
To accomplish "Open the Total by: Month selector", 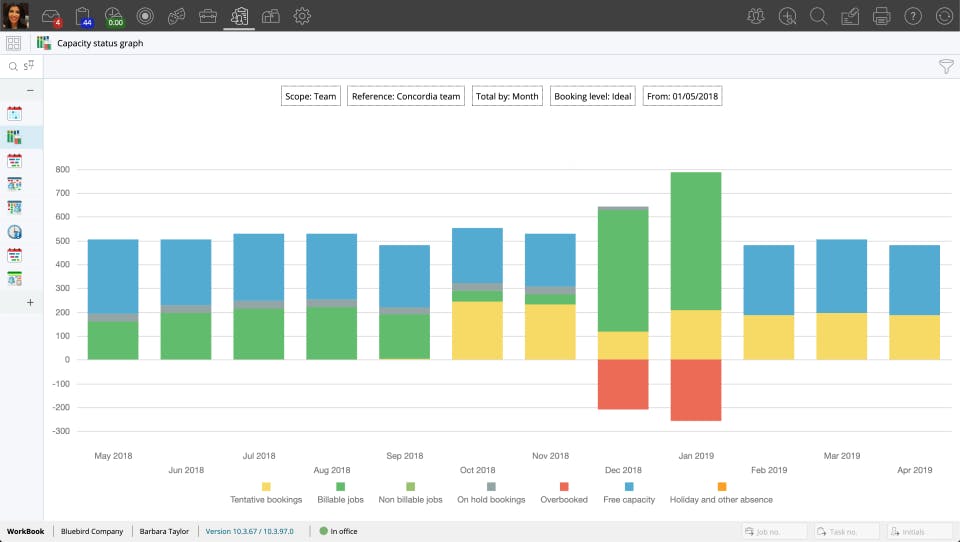I will pos(507,96).
